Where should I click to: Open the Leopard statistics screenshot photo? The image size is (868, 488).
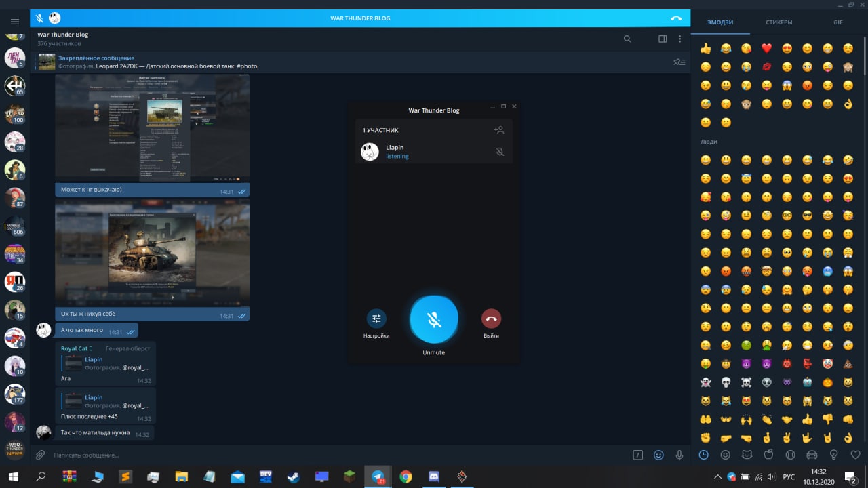(x=152, y=127)
